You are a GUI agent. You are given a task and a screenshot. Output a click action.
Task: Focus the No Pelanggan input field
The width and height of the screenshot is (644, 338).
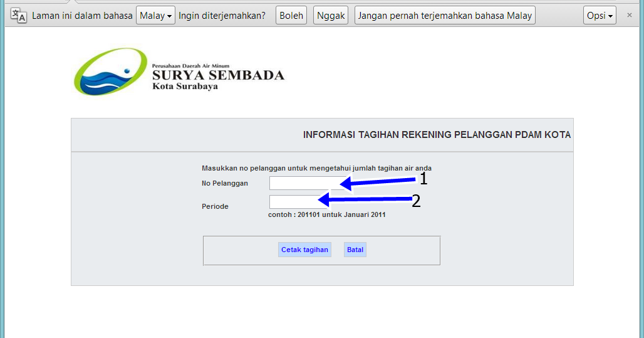click(x=308, y=183)
